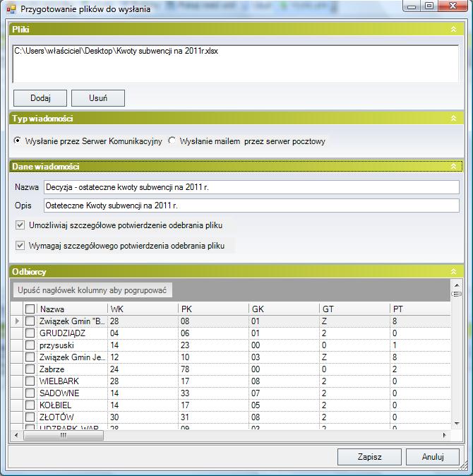Click the application icon in the title bar
Screen dimensions: 473x476
11,9
